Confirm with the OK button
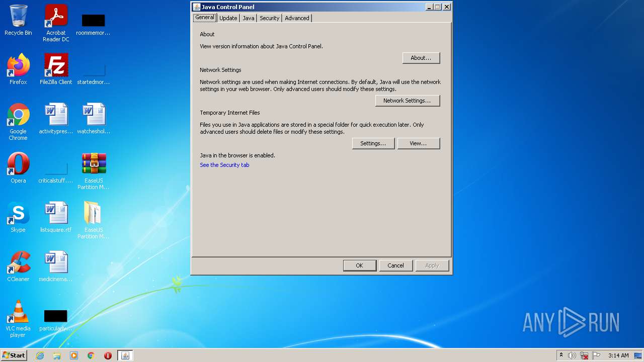 (x=359, y=265)
